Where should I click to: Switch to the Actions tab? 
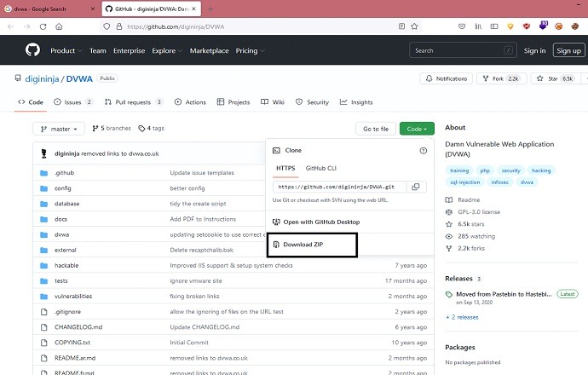[x=190, y=102]
